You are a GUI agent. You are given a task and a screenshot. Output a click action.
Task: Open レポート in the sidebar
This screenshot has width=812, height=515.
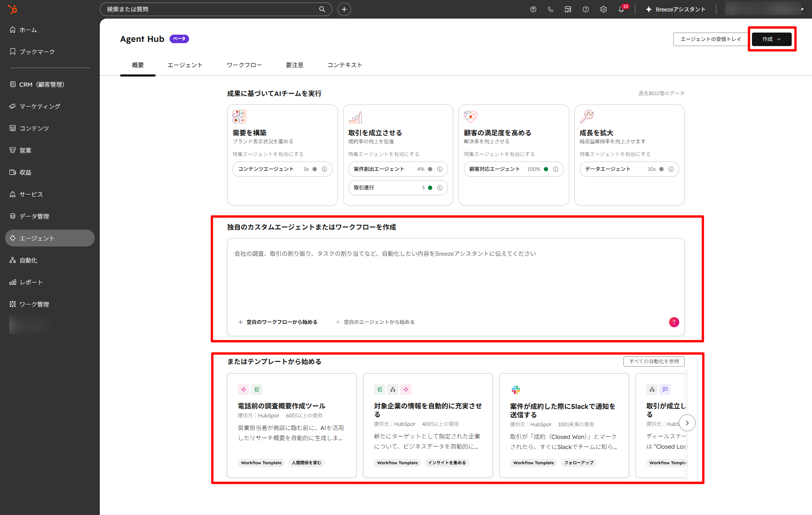tap(50, 282)
